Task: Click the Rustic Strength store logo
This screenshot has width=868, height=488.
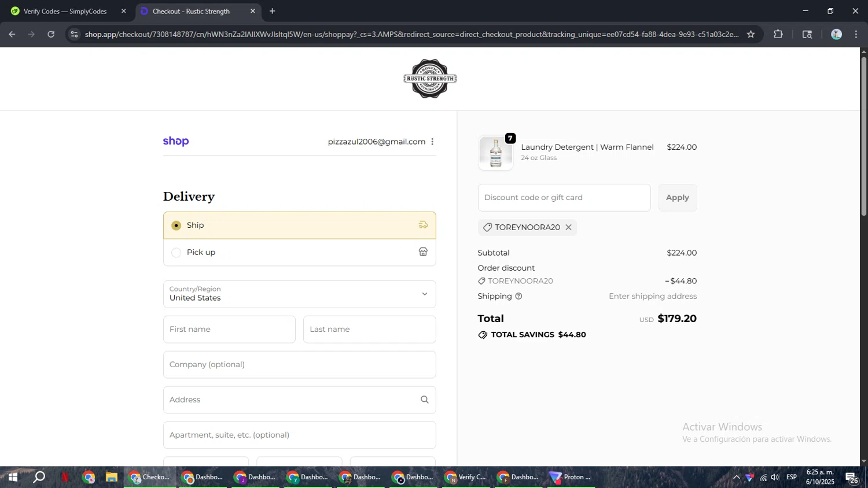Action: 430,79
